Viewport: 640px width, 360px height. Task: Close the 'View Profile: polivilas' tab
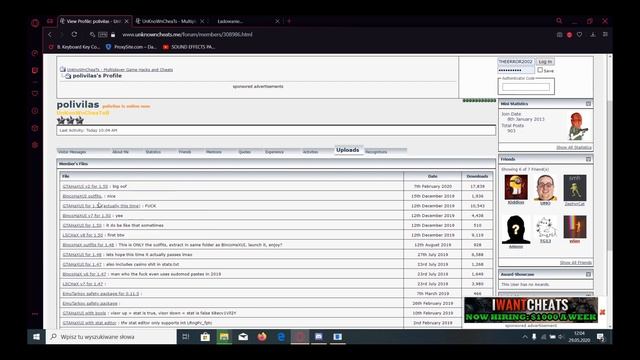pyautogui.click(x=126, y=21)
